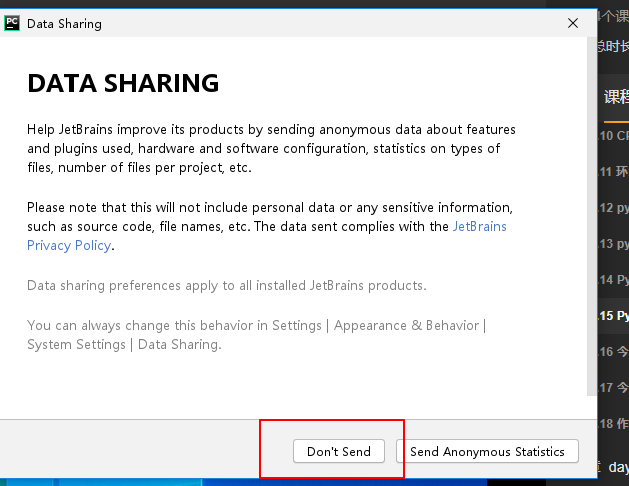The width and height of the screenshot is (629, 486).
Task: Select course item number 17
Action: pos(614,387)
